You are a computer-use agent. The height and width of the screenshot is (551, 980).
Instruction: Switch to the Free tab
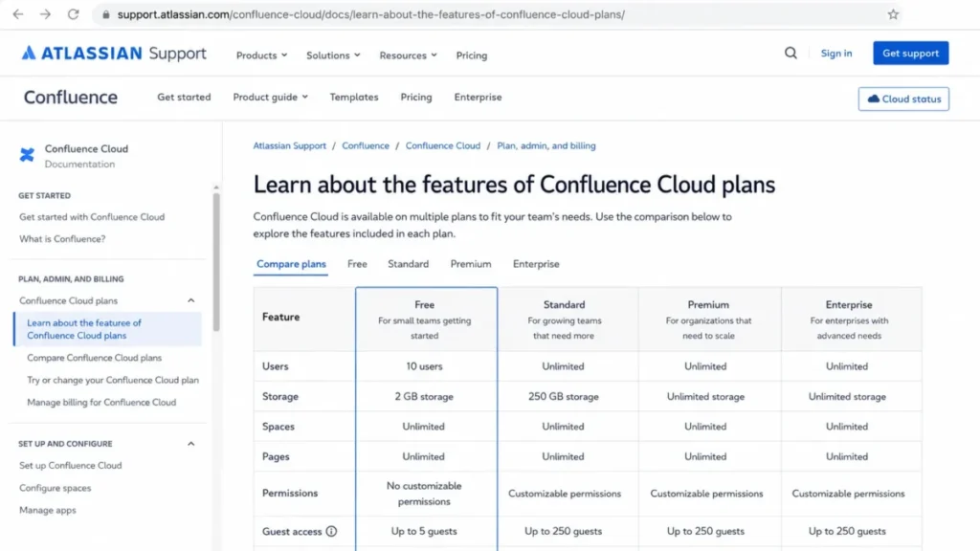[357, 264]
